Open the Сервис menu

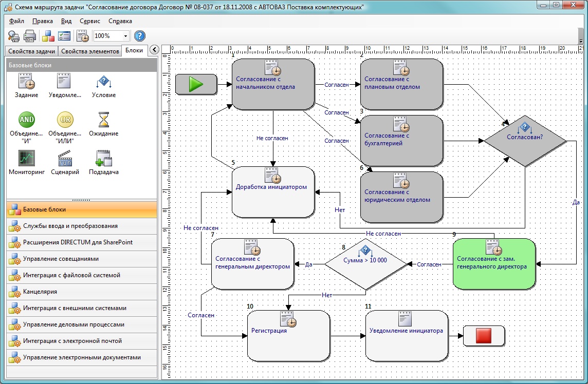click(x=89, y=21)
